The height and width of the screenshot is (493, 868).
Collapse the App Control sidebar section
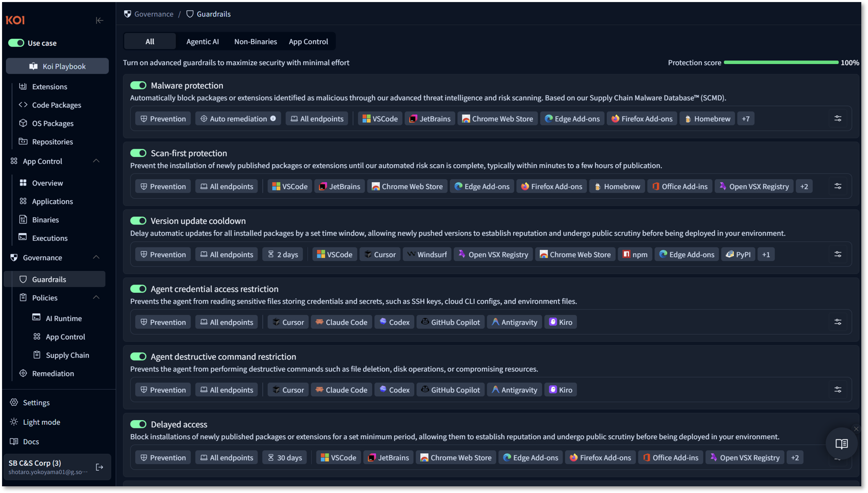pos(96,161)
